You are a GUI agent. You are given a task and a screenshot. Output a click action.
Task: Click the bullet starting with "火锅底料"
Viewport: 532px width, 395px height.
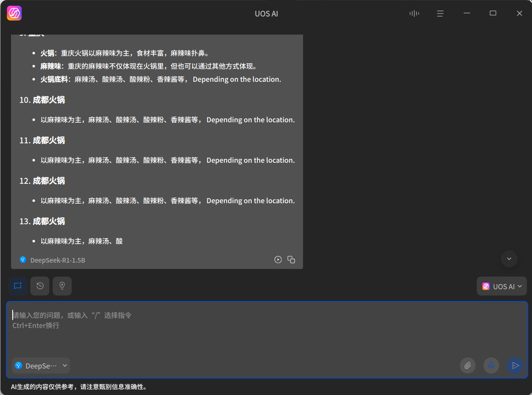[161, 79]
